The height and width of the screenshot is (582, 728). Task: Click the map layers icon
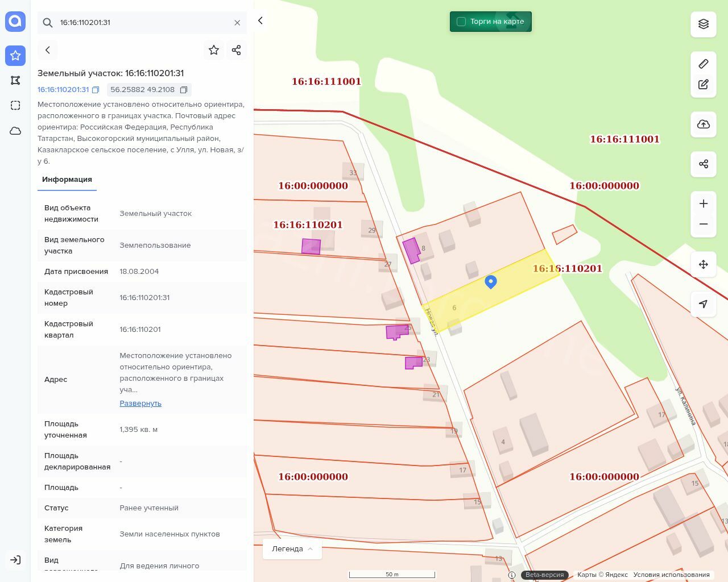(703, 24)
